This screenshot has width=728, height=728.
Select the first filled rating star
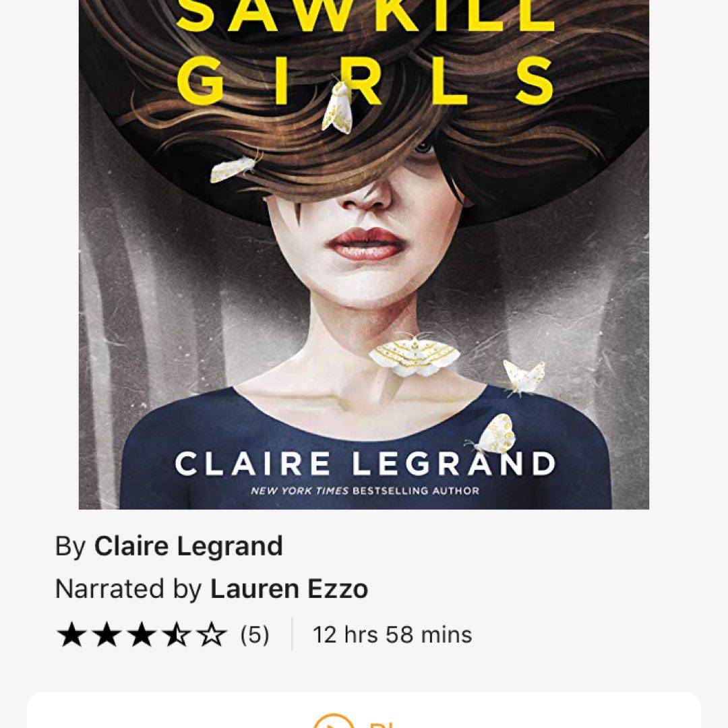[x=71, y=635]
